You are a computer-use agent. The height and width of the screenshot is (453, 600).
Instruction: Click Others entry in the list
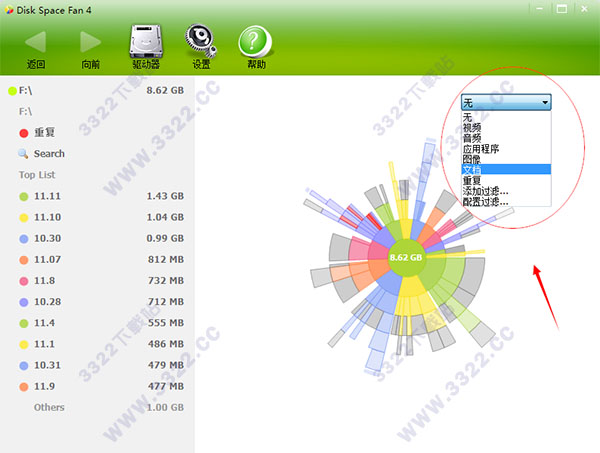coord(49,407)
